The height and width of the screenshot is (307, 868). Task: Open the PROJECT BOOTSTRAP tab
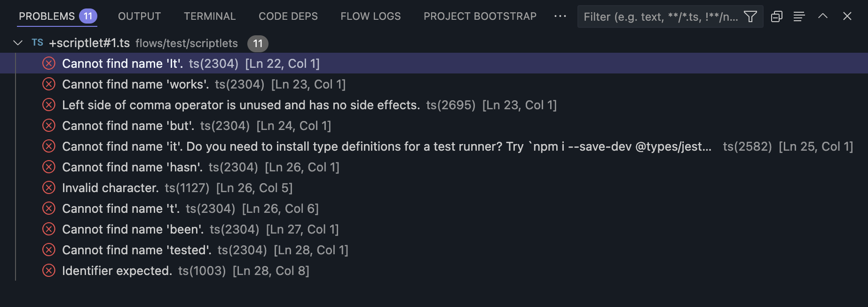click(480, 16)
